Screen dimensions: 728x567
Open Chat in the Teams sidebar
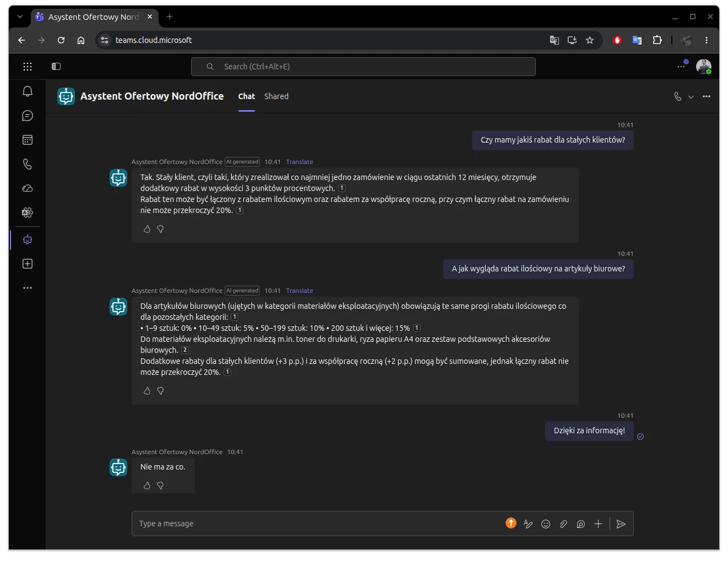(28, 116)
